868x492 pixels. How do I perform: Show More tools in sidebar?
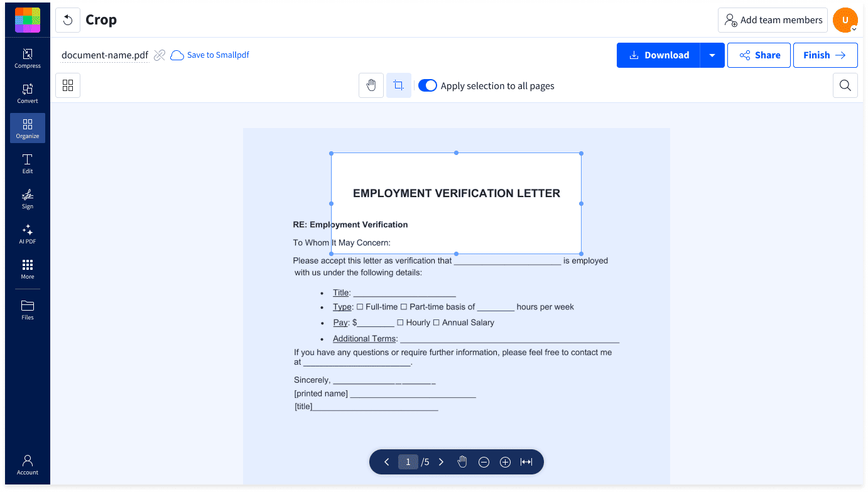point(28,269)
